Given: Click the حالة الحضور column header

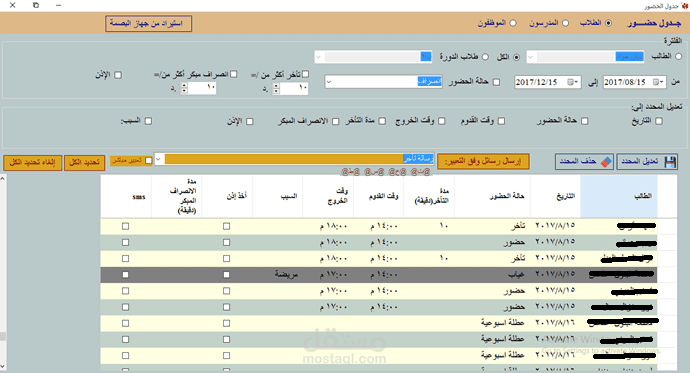Looking at the screenshot, I should tap(492, 196).
